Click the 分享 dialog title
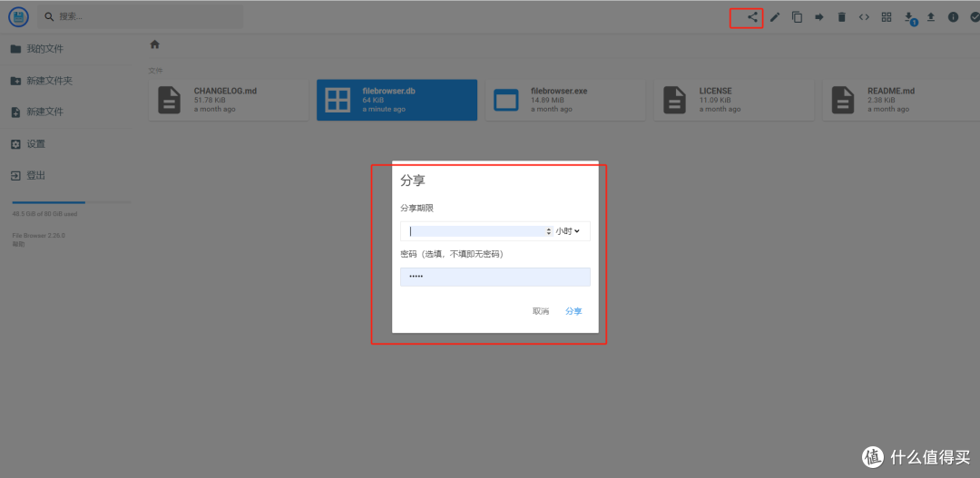This screenshot has width=980, height=478. coord(413,181)
